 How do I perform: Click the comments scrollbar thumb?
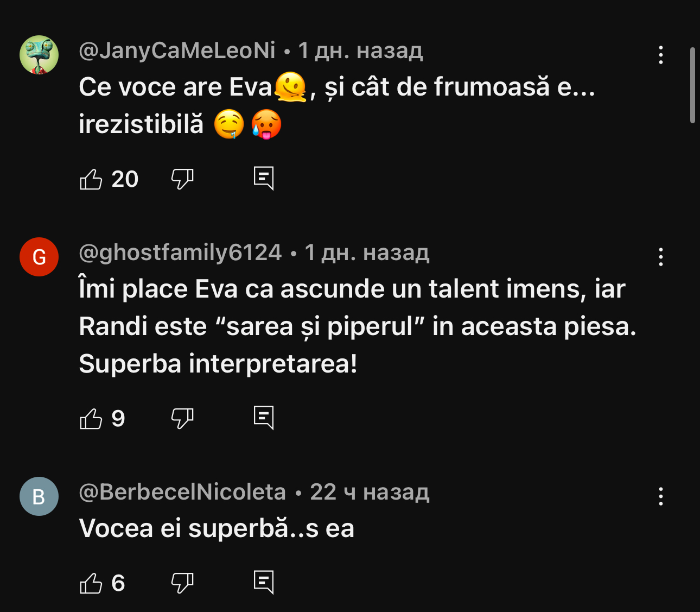[692, 85]
